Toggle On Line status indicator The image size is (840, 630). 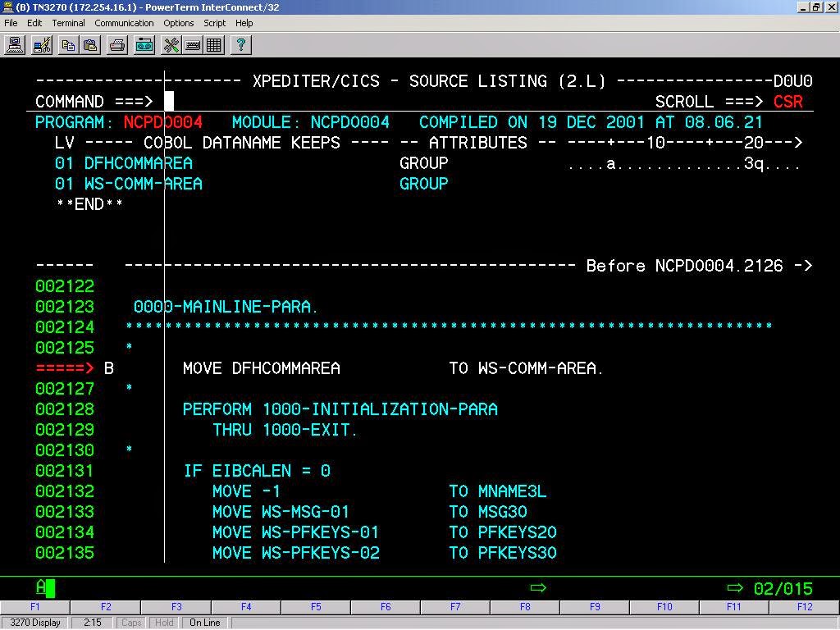(203, 623)
